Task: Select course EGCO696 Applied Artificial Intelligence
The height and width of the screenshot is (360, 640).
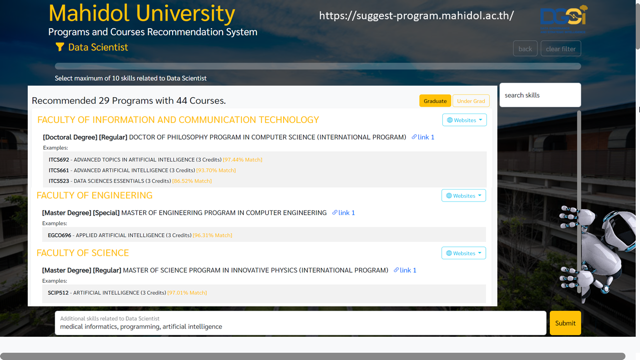Action: (x=140, y=235)
